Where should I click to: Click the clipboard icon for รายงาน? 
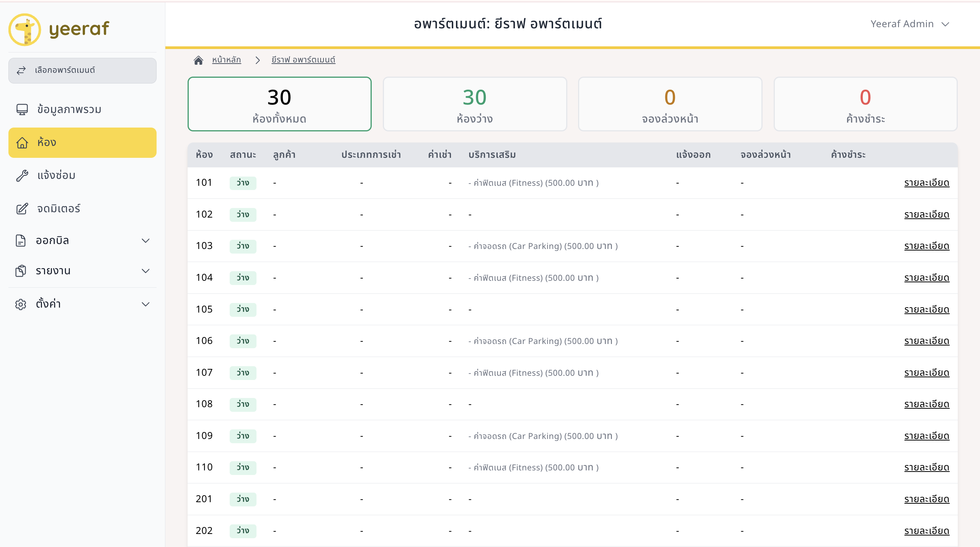[21, 271]
